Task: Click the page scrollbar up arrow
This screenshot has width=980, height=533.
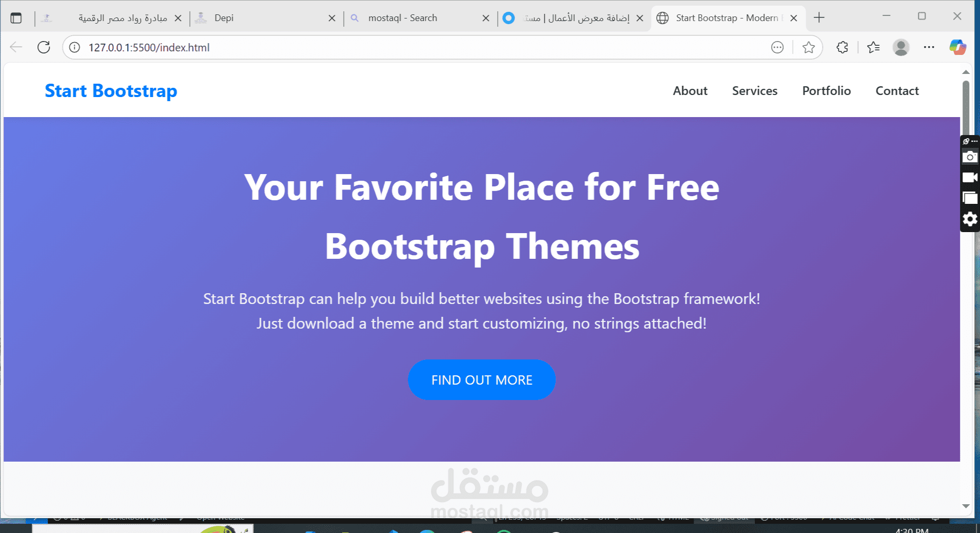Action: coord(966,72)
